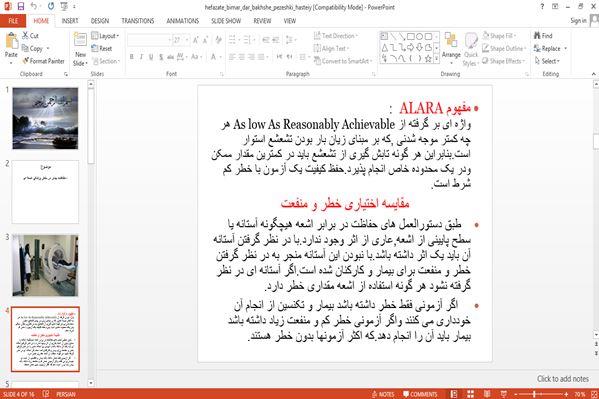This screenshot has width=599, height=399.
Task: Click the Convert to SmartArt icon
Action: (317, 61)
